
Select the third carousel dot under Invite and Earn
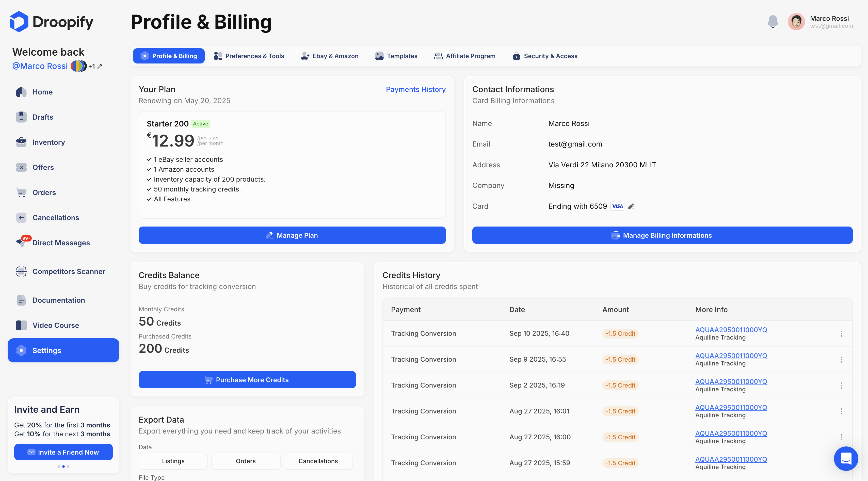68,467
